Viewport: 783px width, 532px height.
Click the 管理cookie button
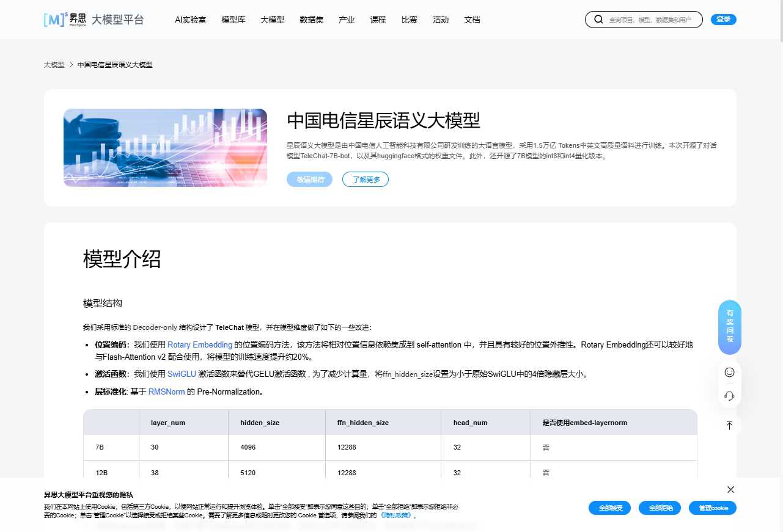coord(713,508)
